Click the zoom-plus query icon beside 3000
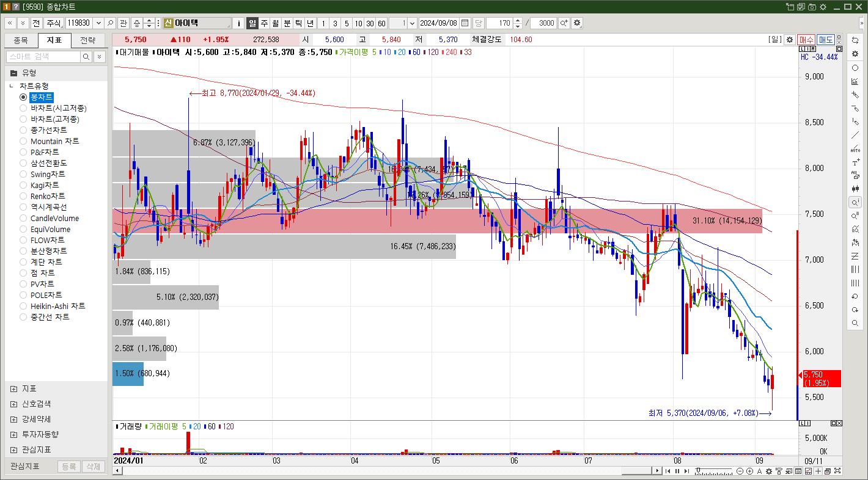 (x=564, y=23)
